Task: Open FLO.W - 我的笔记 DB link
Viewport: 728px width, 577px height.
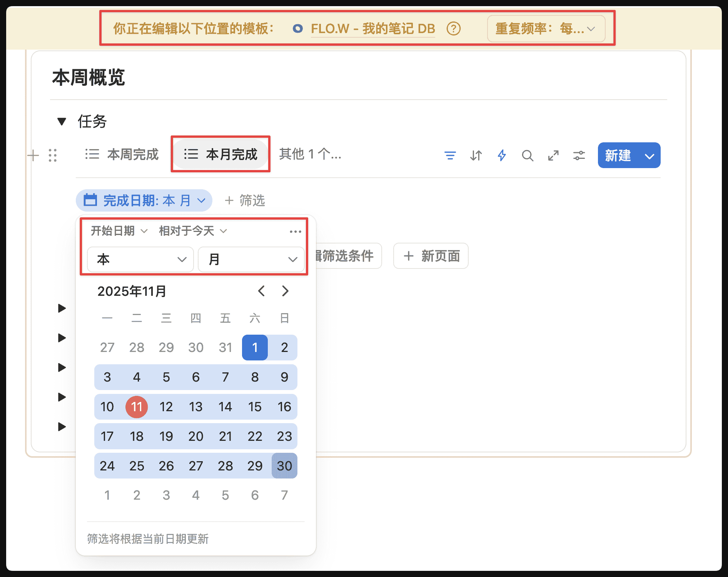Action: point(372,29)
